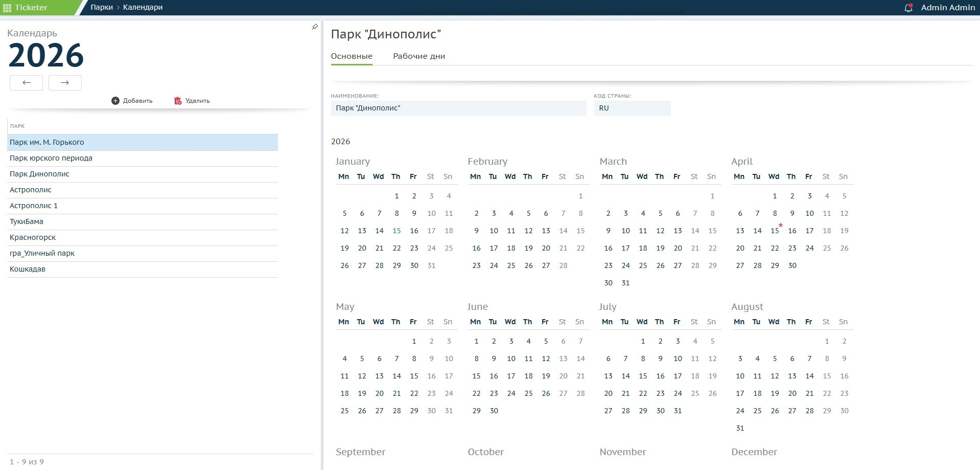980x470 pixels.
Task: Click August 31 in calendar
Action: (740, 428)
